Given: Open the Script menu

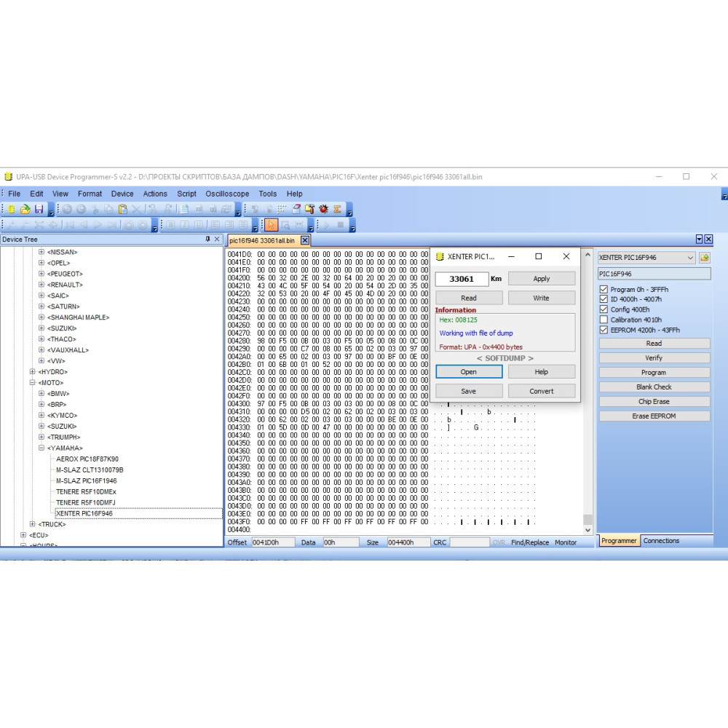Looking at the screenshot, I should click(186, 194).
